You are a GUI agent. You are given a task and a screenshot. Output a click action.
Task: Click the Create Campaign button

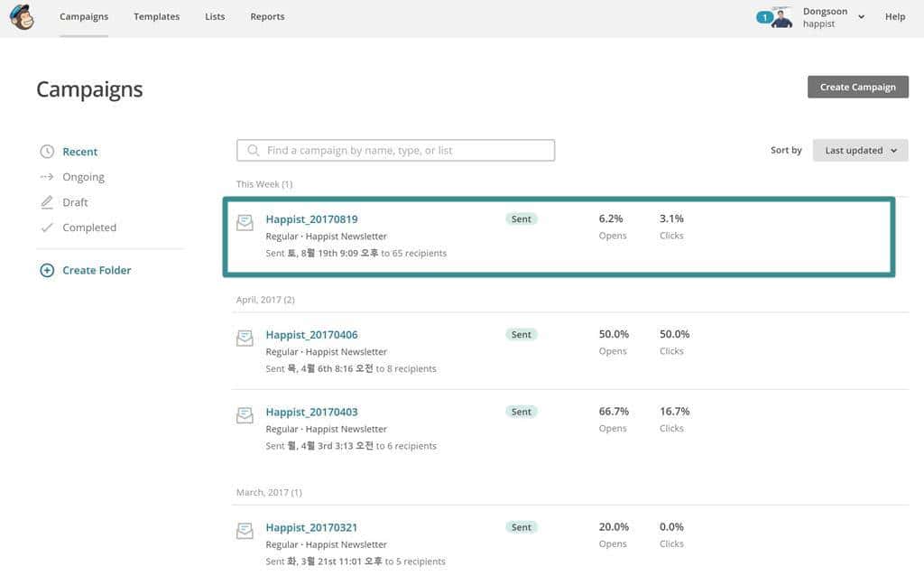pos(857,87)
